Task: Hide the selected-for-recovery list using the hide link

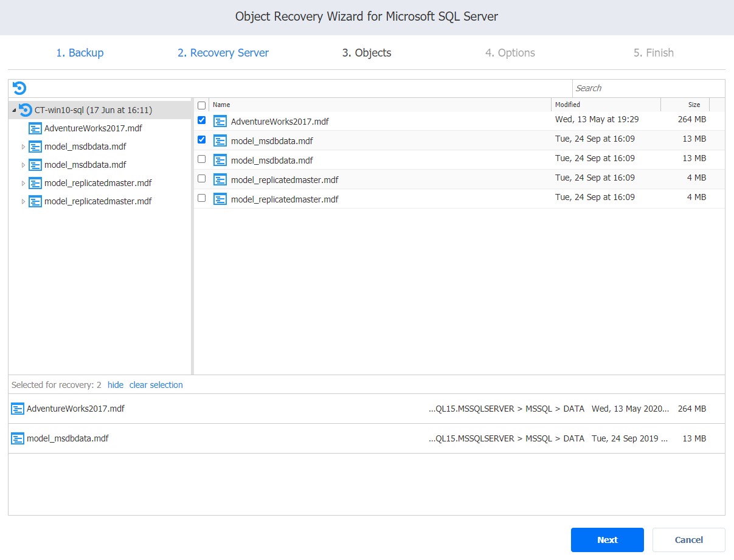Action: pos(115,385)
